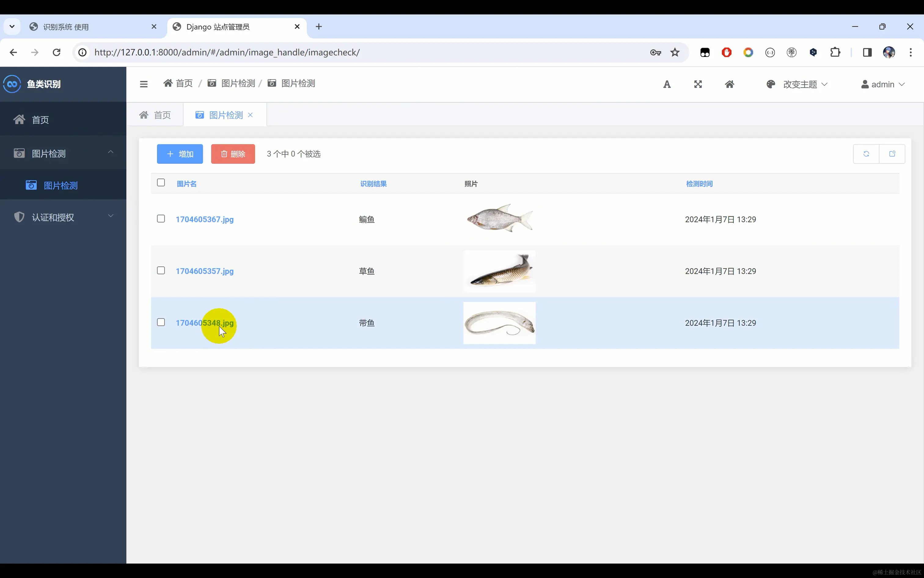
Task: Switch to the 首页 page tab
Action: coord(155,115)
